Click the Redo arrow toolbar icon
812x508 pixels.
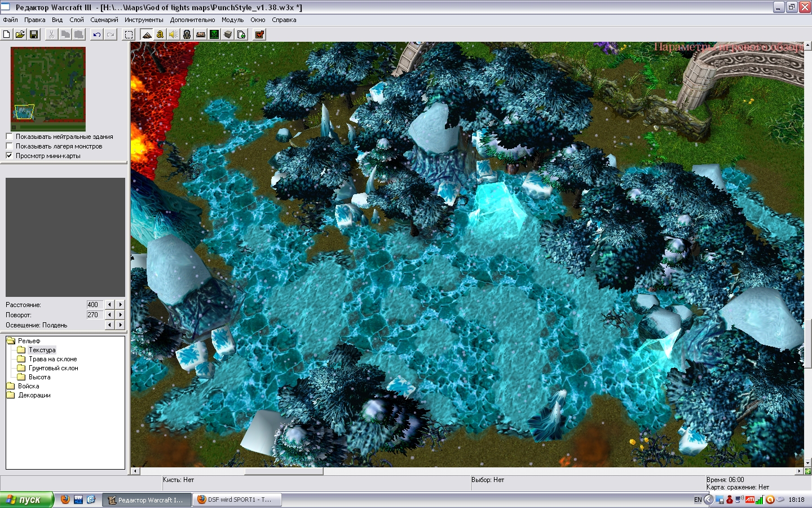point(111,34)
